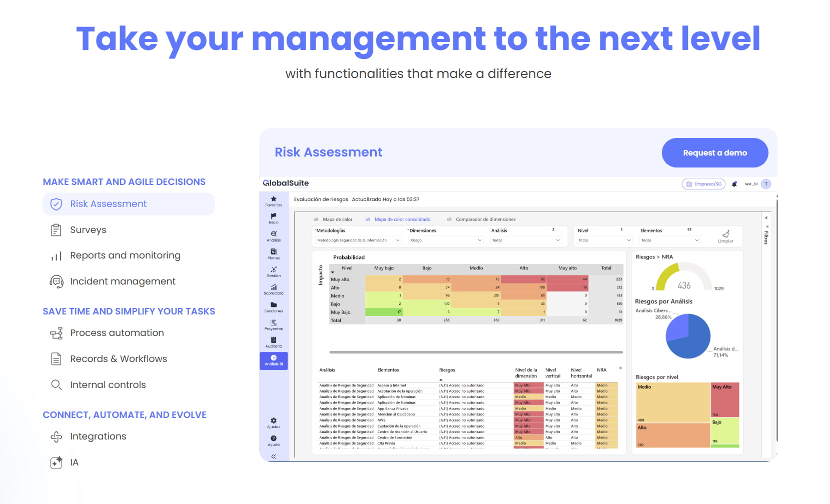Open the Dimensiones dropdown

[445, 240]
